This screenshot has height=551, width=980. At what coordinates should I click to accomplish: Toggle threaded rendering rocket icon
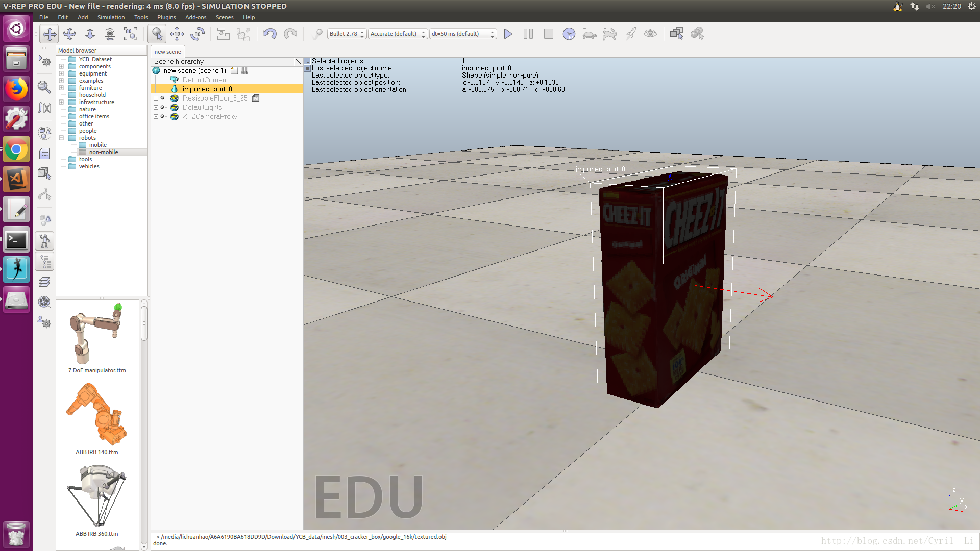[630, 34]
